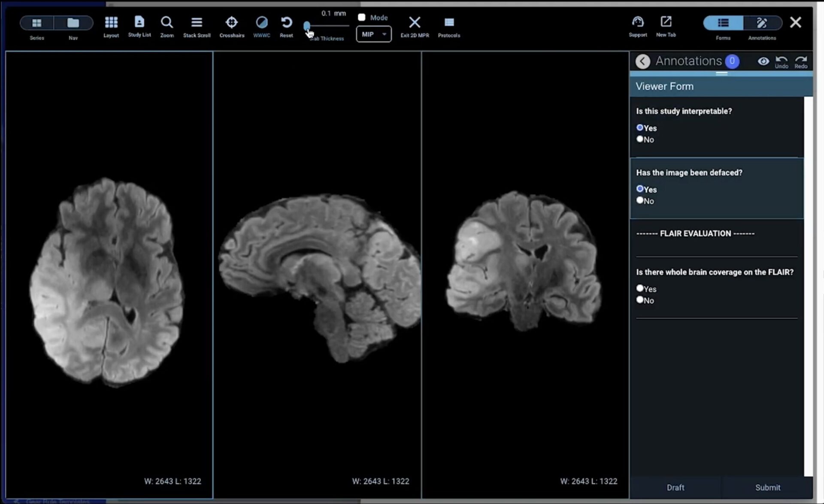Toggle annotations visibility eye icon
This screenshot has width=824, height=504.
[x=763, y=61]
